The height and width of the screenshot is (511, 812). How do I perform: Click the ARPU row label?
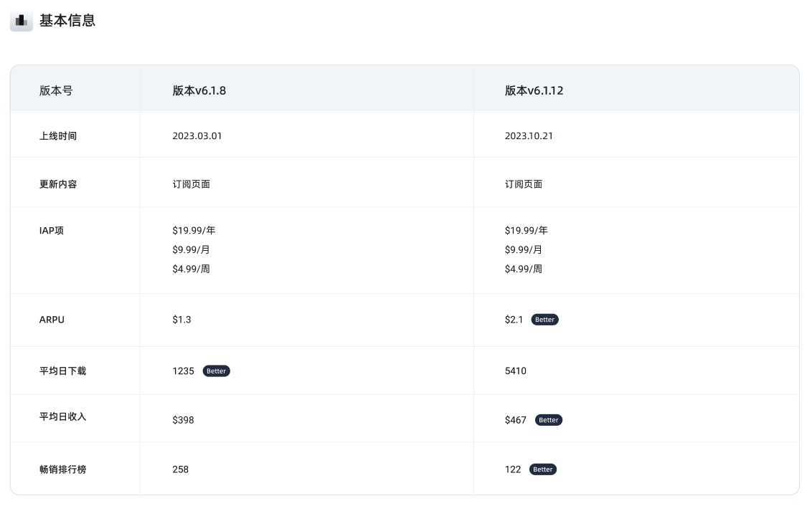(52, 320)
